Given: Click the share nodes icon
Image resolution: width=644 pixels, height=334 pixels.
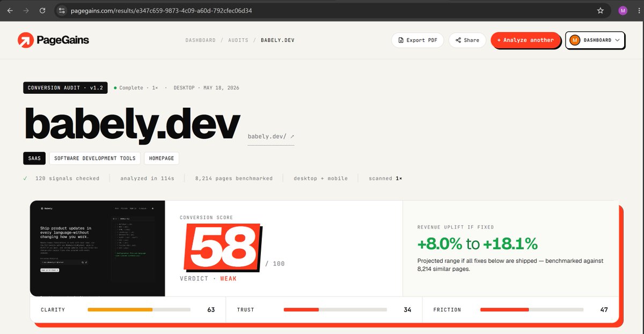Looking at the screenshot, I should (x=458, y=40).
